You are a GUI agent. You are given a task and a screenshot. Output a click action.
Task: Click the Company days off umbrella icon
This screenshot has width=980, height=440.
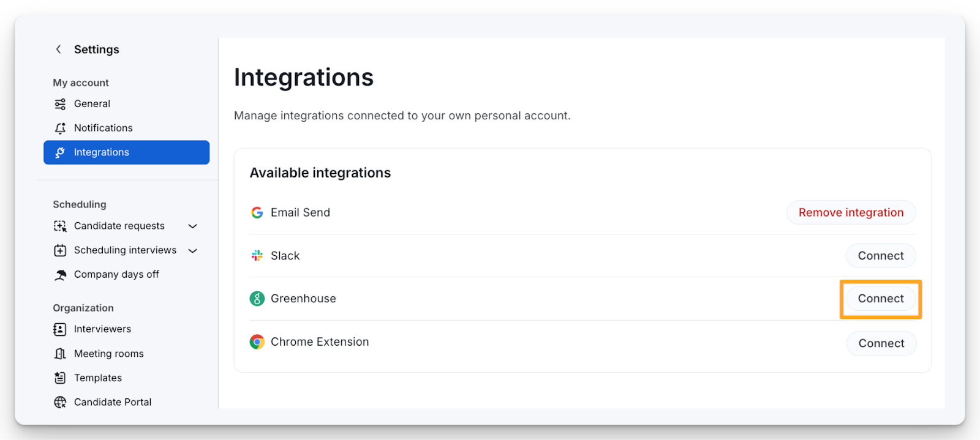point(60,275)
